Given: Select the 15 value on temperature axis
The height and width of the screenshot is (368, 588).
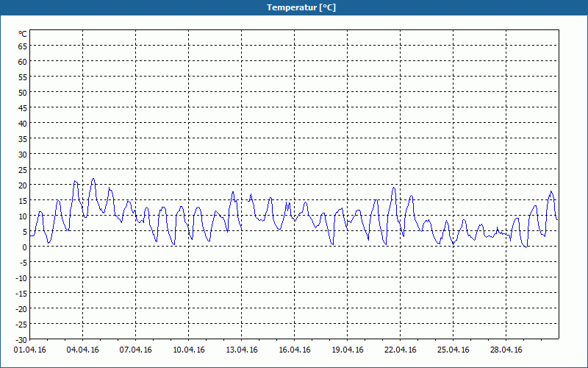Looking at the screenshot, I should (x=23, y=201).
